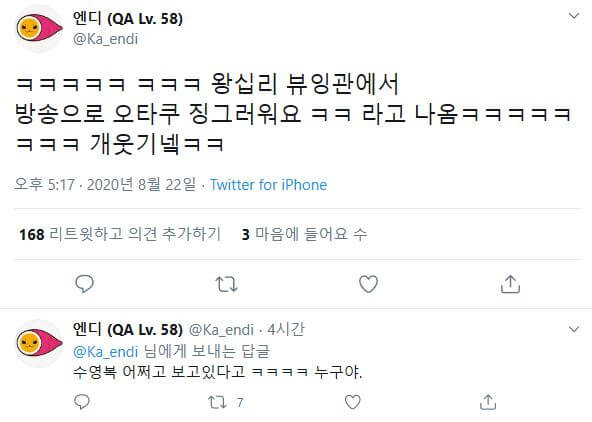Expand the reply tweet's chevron menu

(x=574, y=329)
